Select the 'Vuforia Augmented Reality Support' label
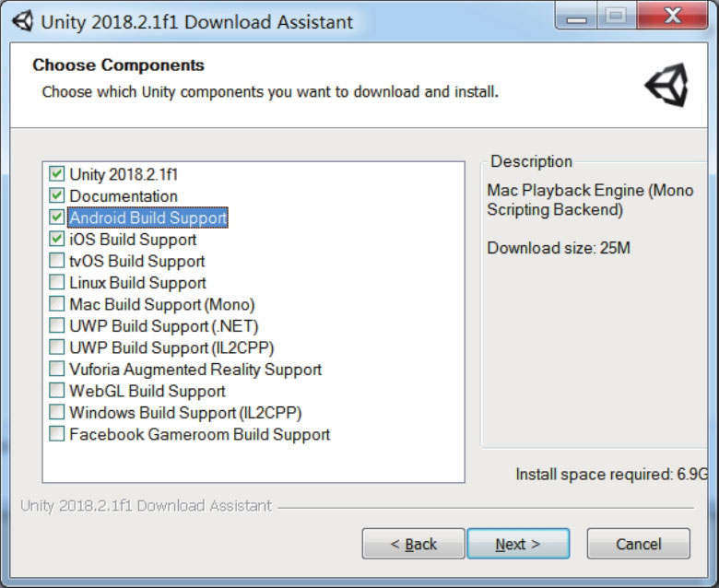This screenshot has width=719, height=588. [x=195, y=370]
